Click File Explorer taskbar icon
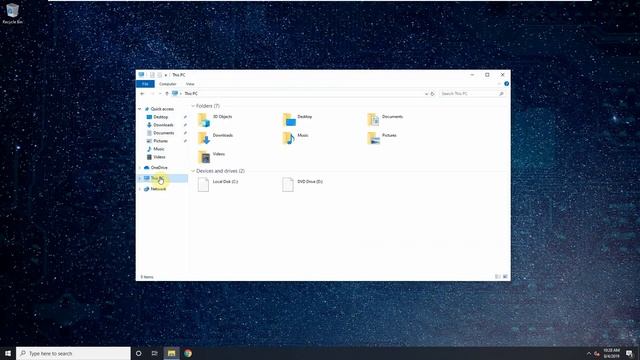Screen dimensions: 640x360 [171, 353]
